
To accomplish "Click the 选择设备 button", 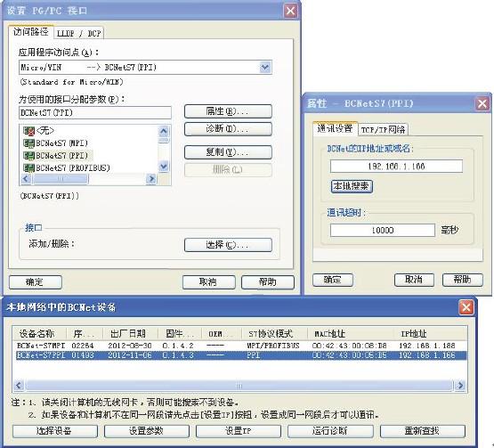I will tap(55, 431).
